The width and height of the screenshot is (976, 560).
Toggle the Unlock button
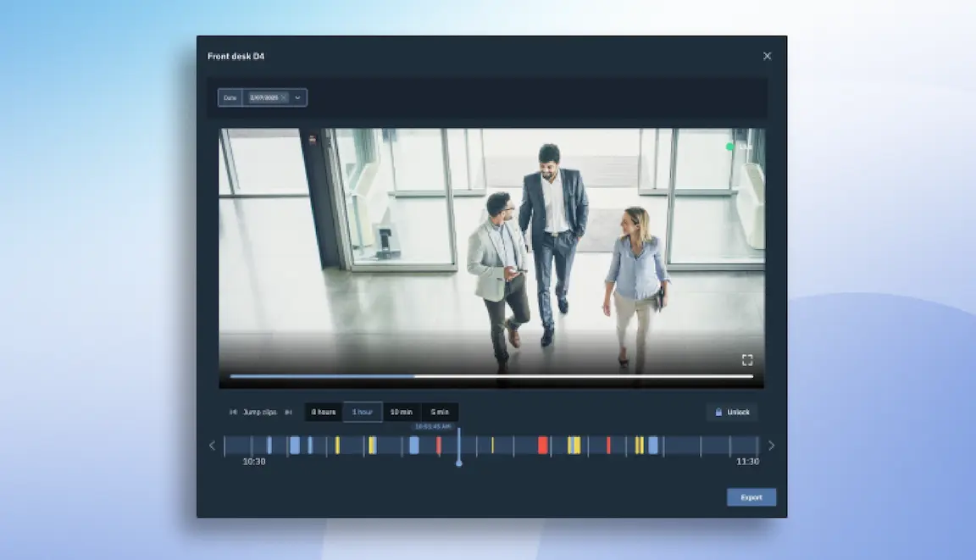click(x=732, y=412)
